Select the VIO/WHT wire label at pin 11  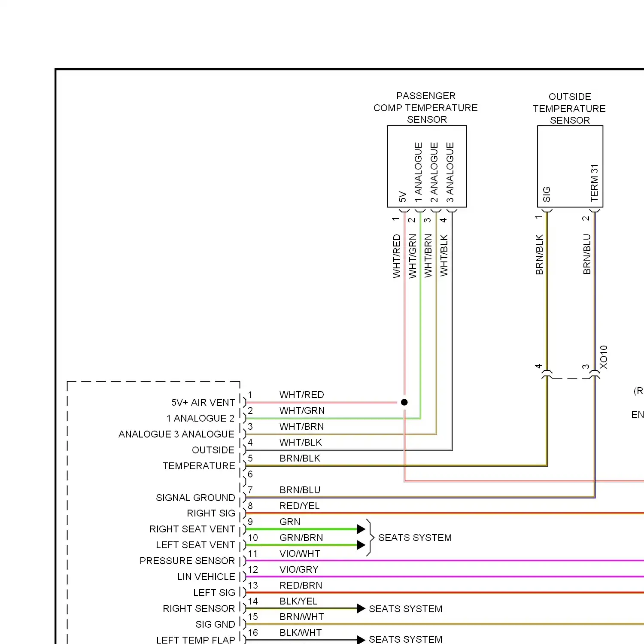click(300, 553)
